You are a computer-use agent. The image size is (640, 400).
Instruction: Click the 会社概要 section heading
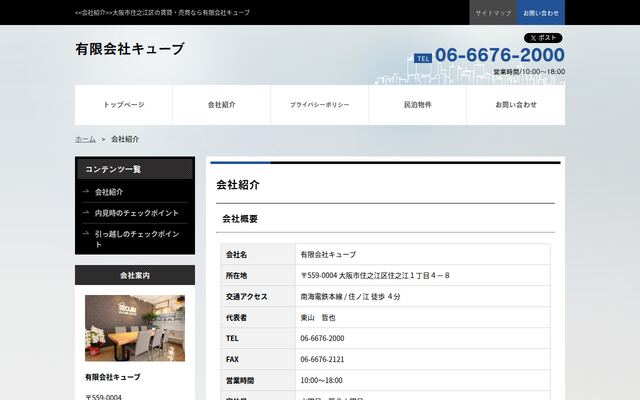240,219
